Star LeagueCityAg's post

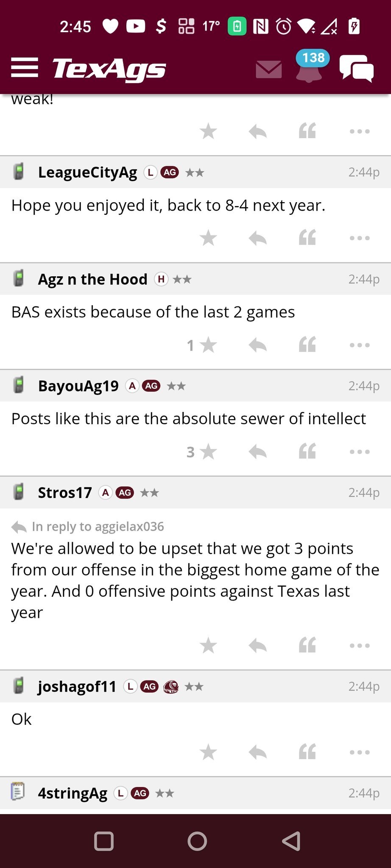pyautogui.click(x=208, y=238)
